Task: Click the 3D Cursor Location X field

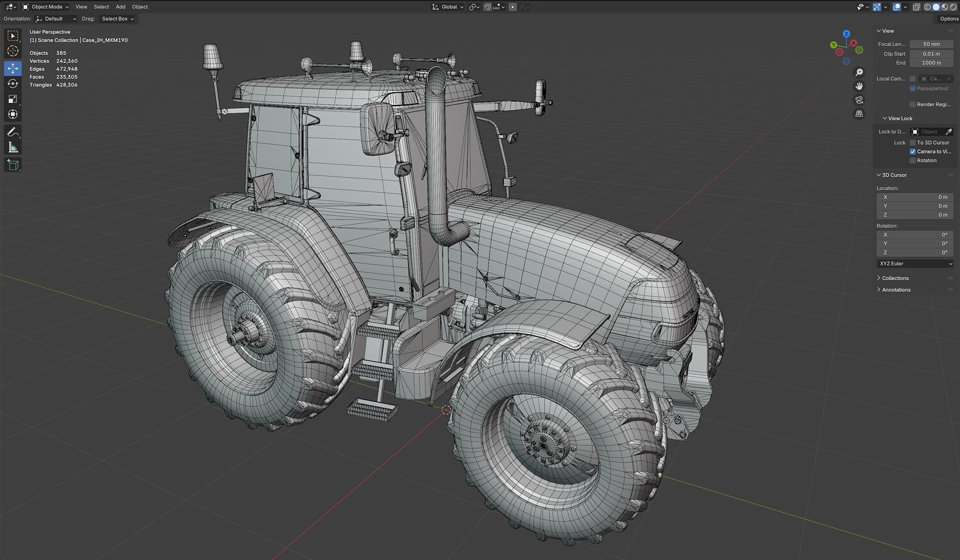Action: coord(915,197)
